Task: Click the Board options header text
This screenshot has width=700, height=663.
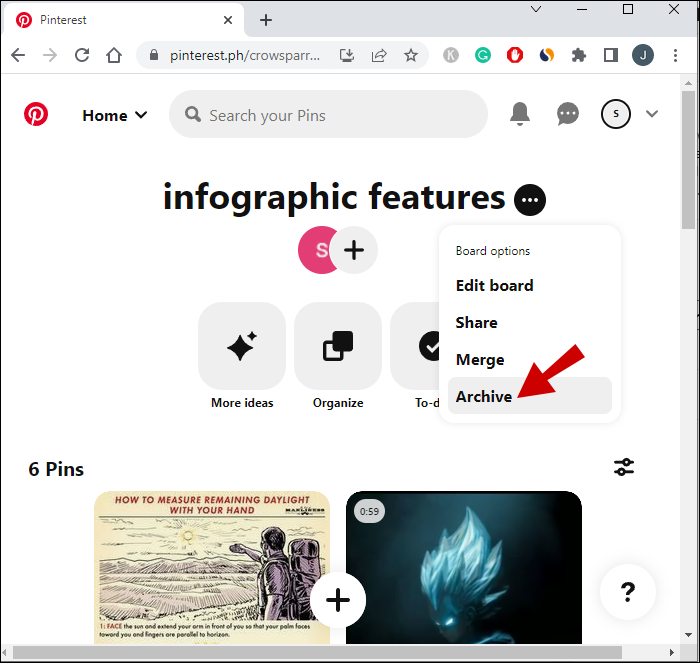Action: [493, 251]
